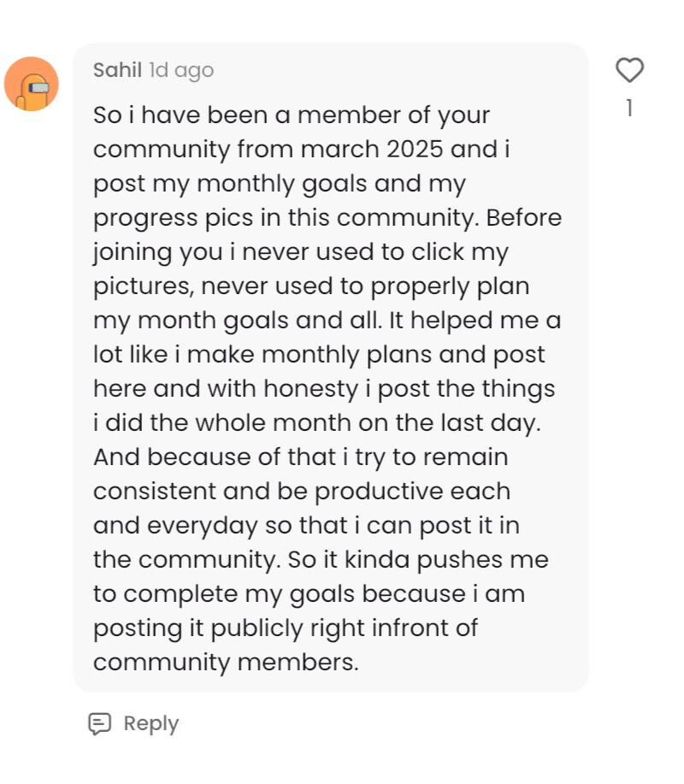Open Sahil's orange profile avatar
Viewport: 684px width, 784px height.
click(32, 84)
